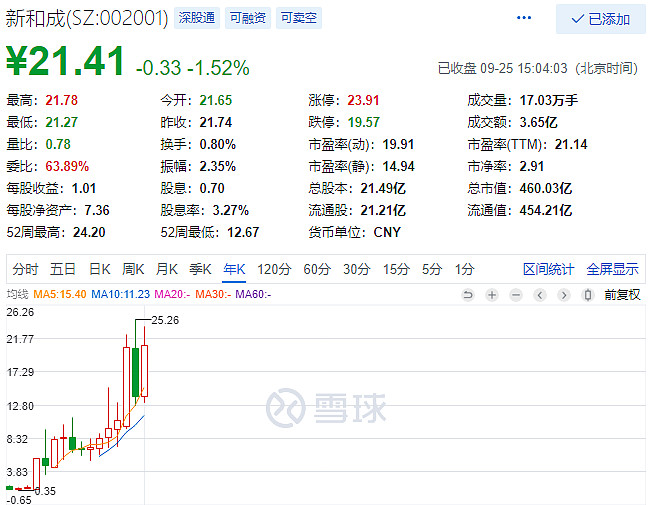
Task: Click the 涨停 value 23.91
Action: coord(363,100)
